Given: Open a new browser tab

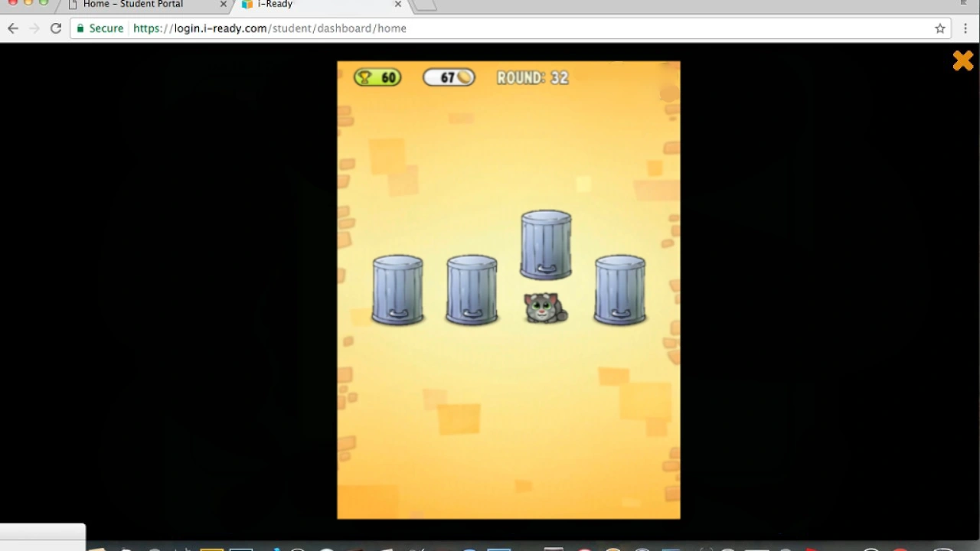Looking at the screenshot, I should click(x=424, y=5).
